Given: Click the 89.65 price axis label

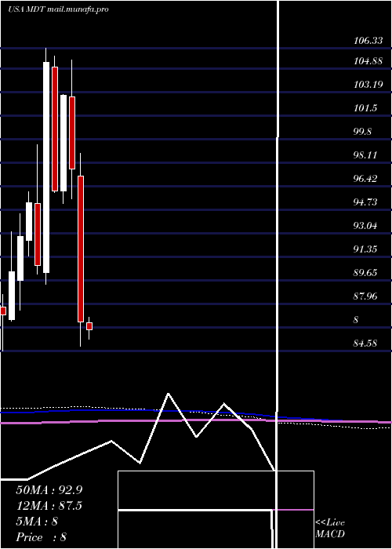Looking at the screenshot, I should point(365,273).
